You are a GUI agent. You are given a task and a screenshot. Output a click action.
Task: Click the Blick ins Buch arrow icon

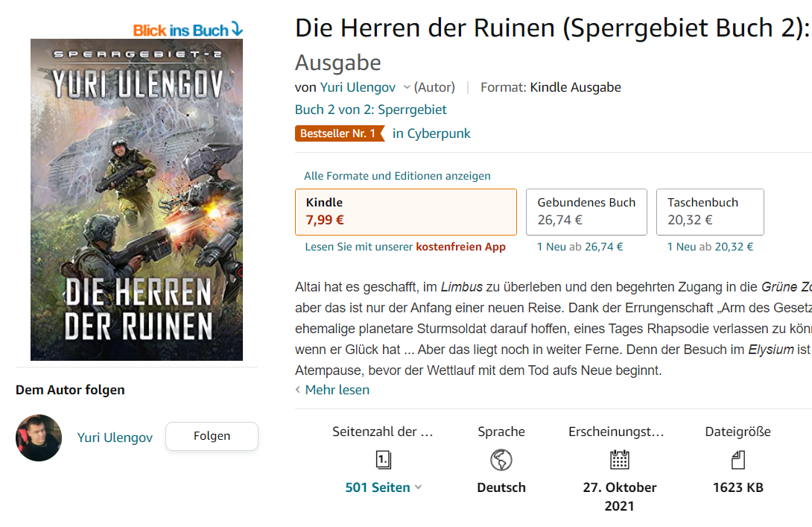(237, 29)
